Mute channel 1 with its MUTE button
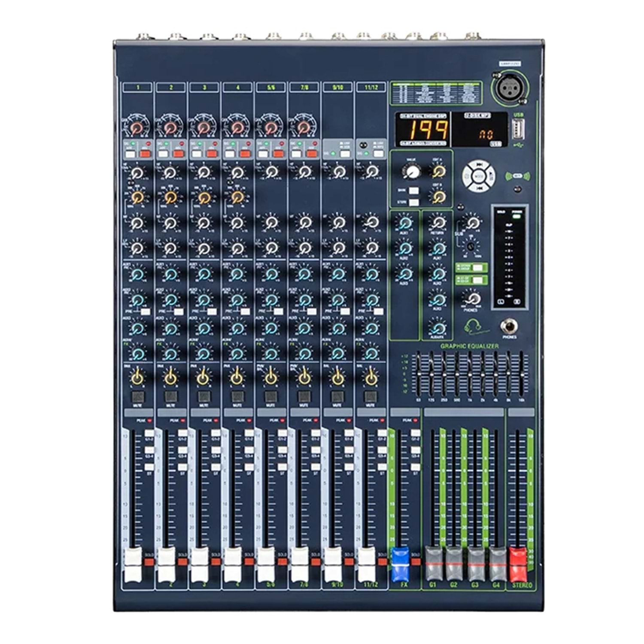The image size is (644, 644). (x=137, y=396)
